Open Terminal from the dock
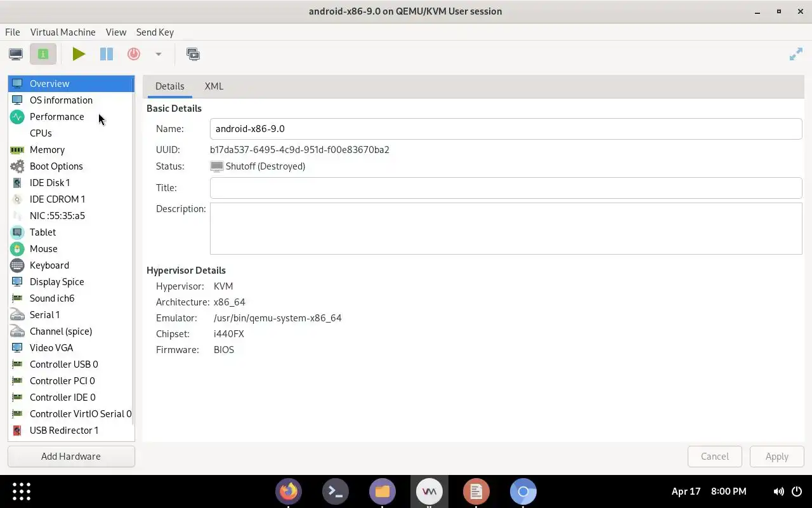The image size is (812, 508). click(x=336, y=491)
